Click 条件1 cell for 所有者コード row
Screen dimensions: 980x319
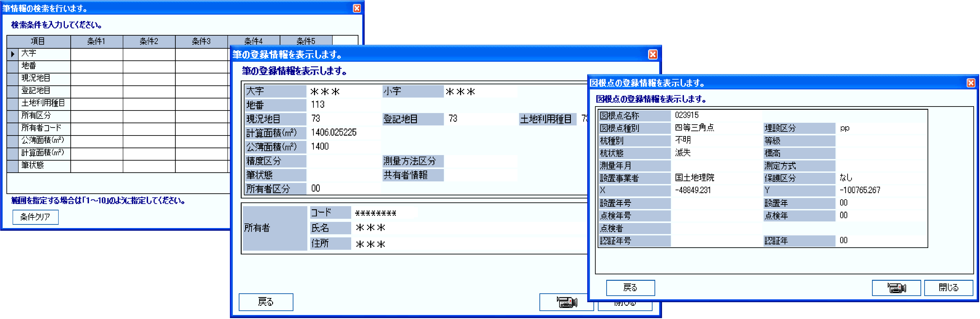pyautogui.click(x=97, y=129)
